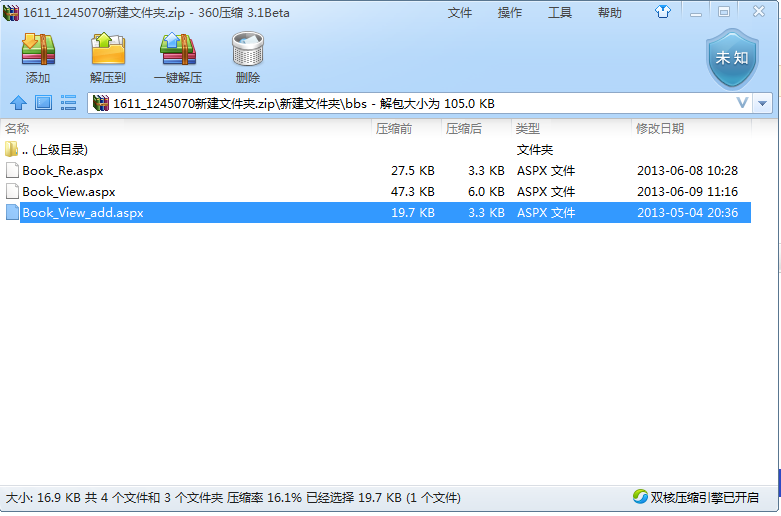Switch to large icon view mode
This screenshot has height=516, width=781.
point(43,103)
